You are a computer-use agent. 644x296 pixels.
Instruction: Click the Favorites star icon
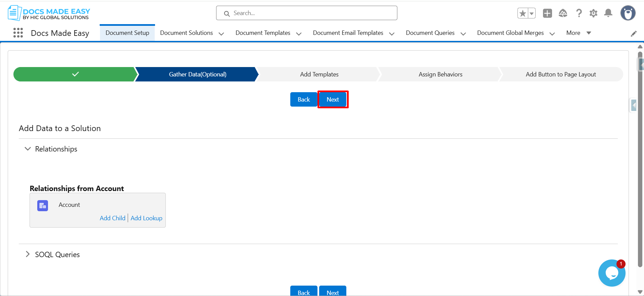523,13
